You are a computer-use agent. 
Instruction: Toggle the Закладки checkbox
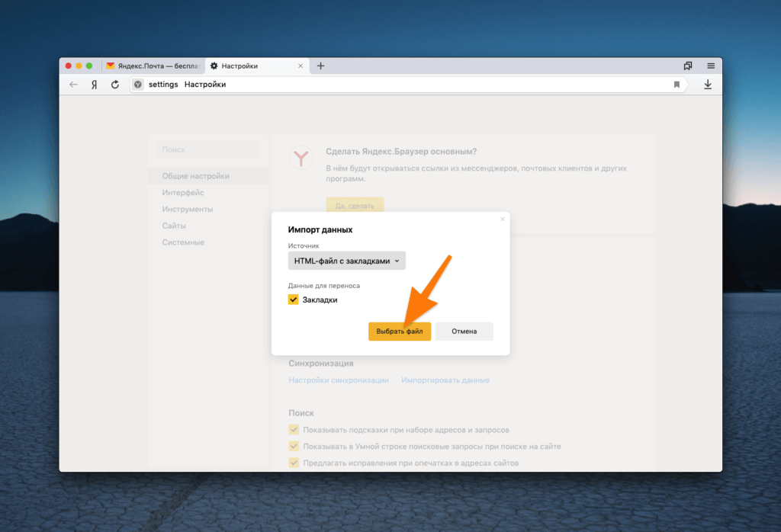(x=294, y=300)
